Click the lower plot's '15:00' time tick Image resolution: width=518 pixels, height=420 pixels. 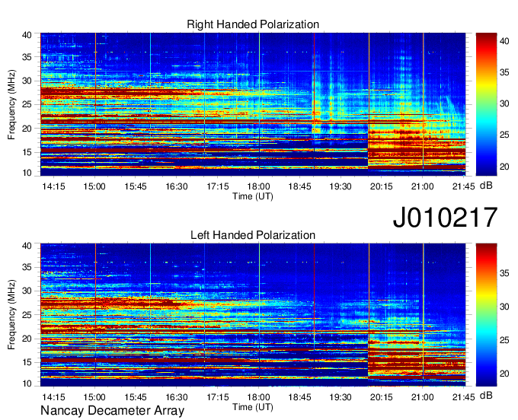pos(94,397)
